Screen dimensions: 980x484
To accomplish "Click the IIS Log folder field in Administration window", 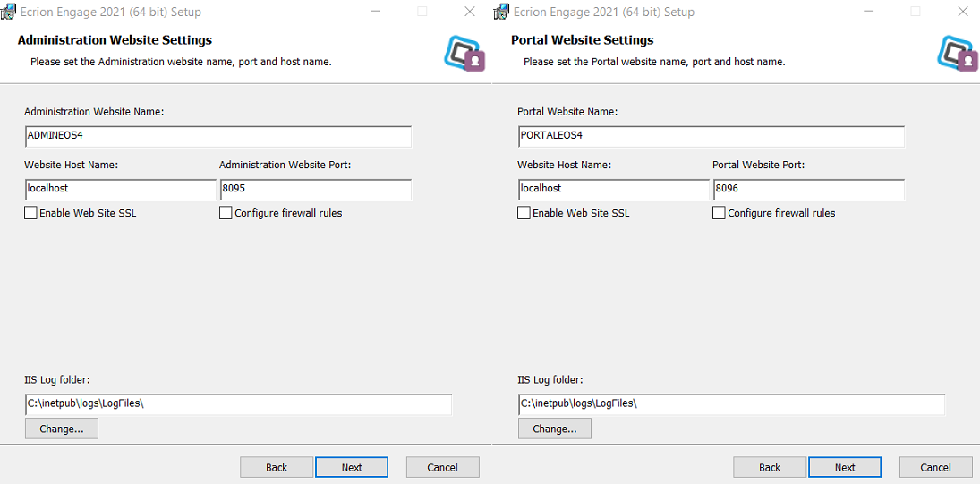I will 238,404.
